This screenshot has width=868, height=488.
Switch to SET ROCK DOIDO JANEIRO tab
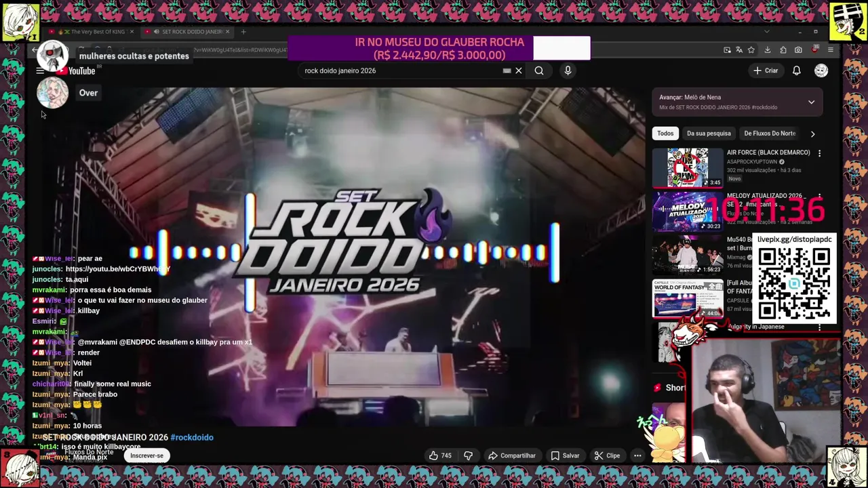[187, 32]
